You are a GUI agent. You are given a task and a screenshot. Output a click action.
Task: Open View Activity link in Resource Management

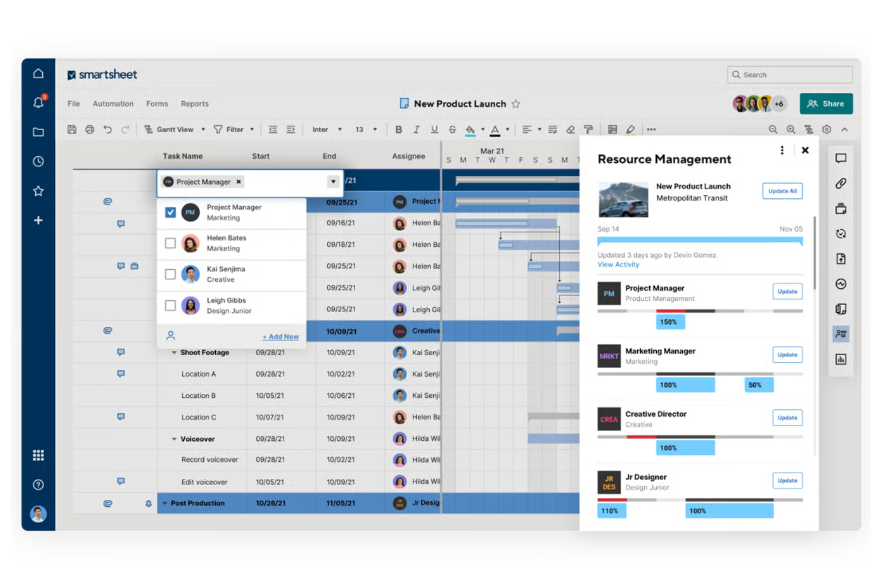tap(618, 265)
